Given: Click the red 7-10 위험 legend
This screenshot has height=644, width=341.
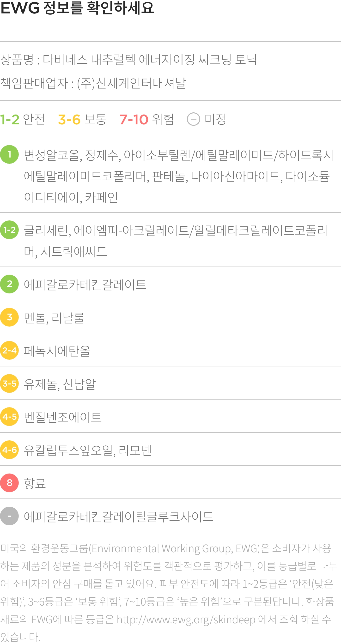Looking at the screenshot, I should [x=146, y=119].
